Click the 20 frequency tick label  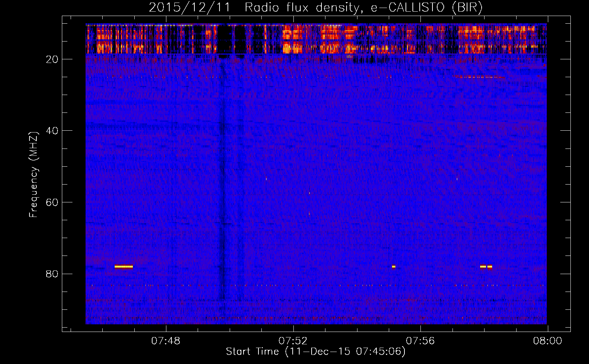(x=52, y=59)
